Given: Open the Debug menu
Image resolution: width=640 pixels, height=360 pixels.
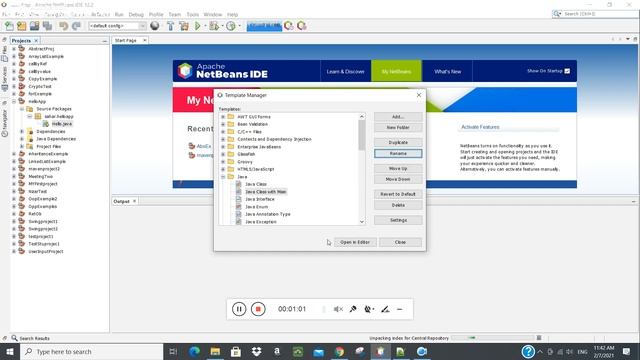Looking at the screenshot, I should [136, 14].
